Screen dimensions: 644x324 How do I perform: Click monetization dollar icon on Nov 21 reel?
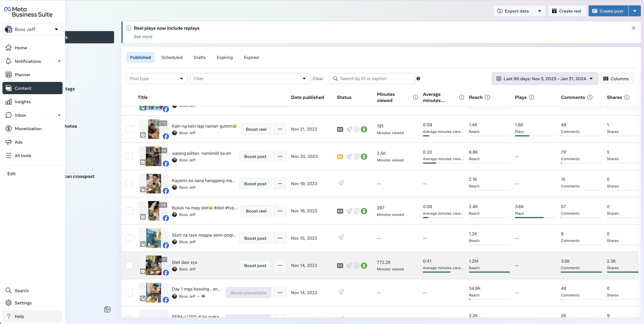(x=364, y=129)
